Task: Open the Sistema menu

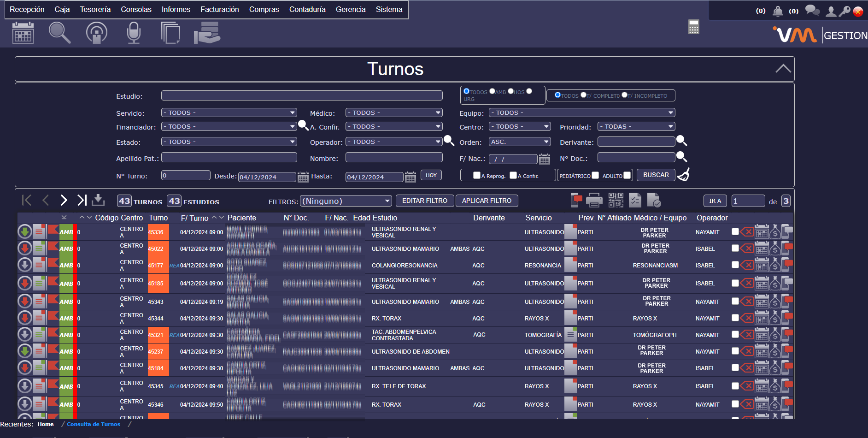Action: (389, 9)
